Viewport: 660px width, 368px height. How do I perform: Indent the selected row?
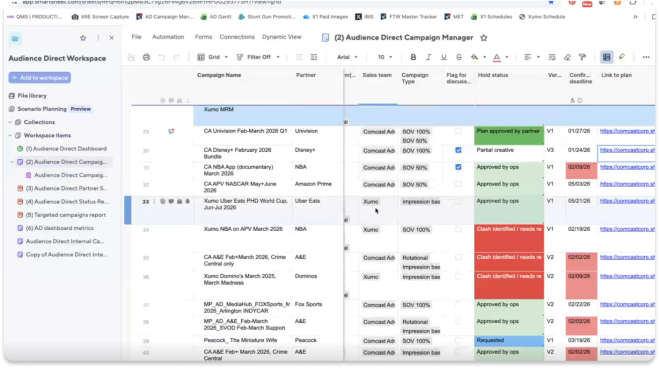(x=314, y=57)
